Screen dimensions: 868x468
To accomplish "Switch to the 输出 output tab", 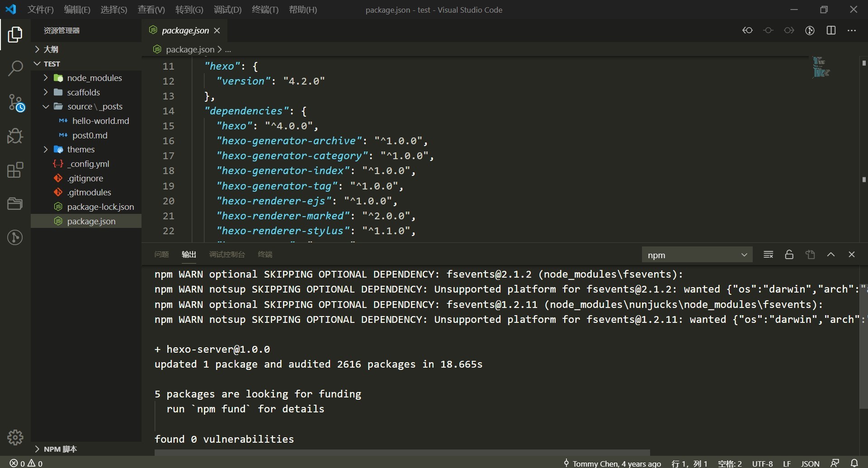I will click(189, 255).
